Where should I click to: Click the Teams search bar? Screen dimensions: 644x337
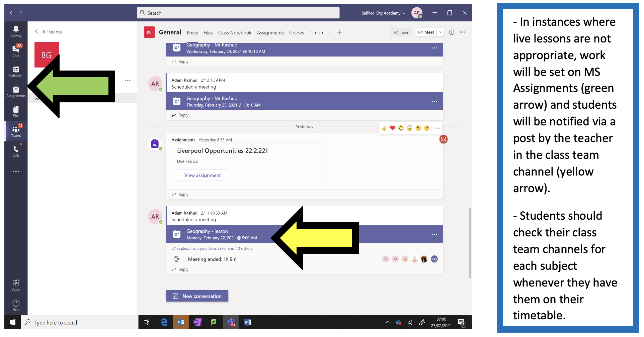pyautogui.click(x=238, y=13)
